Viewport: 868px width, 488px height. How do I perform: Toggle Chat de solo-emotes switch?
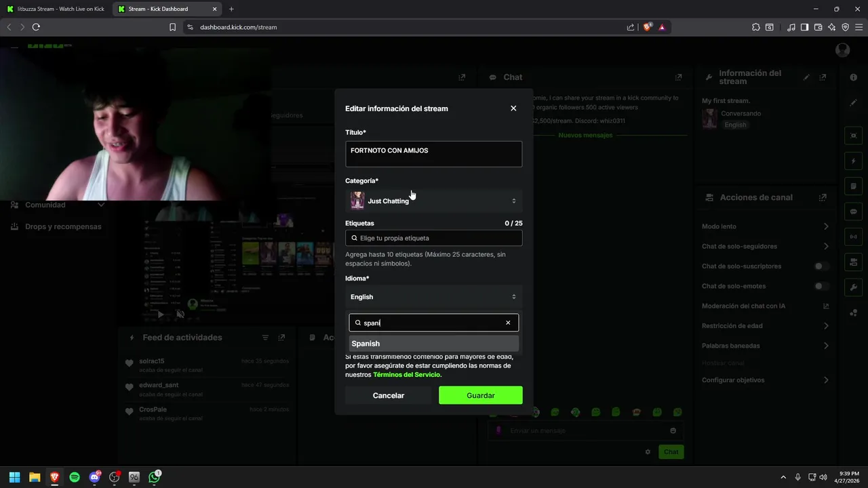coord(821,286)
